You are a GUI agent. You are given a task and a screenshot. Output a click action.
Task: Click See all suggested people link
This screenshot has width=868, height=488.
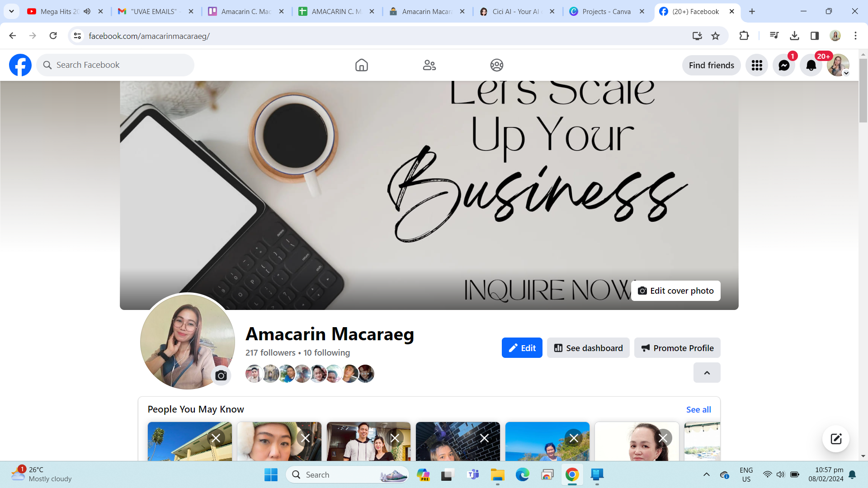tap(698, 409)
